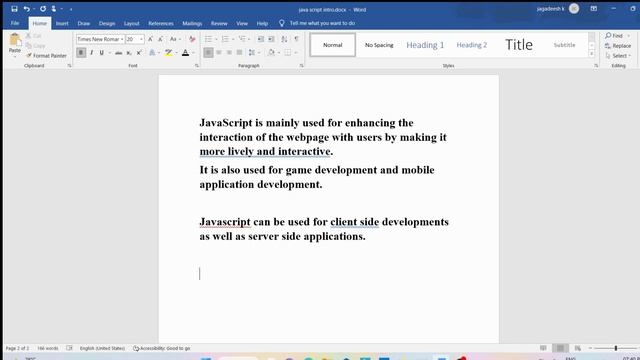This screenshot has height=360, width=640.
Task: Toggle show/hide paragraph marks
Action: (x=296, y=39)
